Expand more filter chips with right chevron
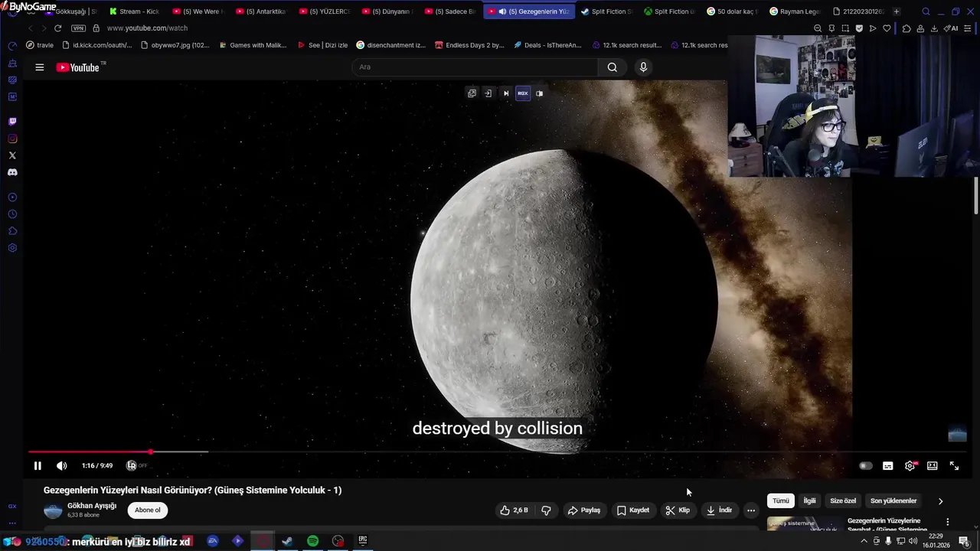This screenshot has height=551, width=980. pos(940,501)
